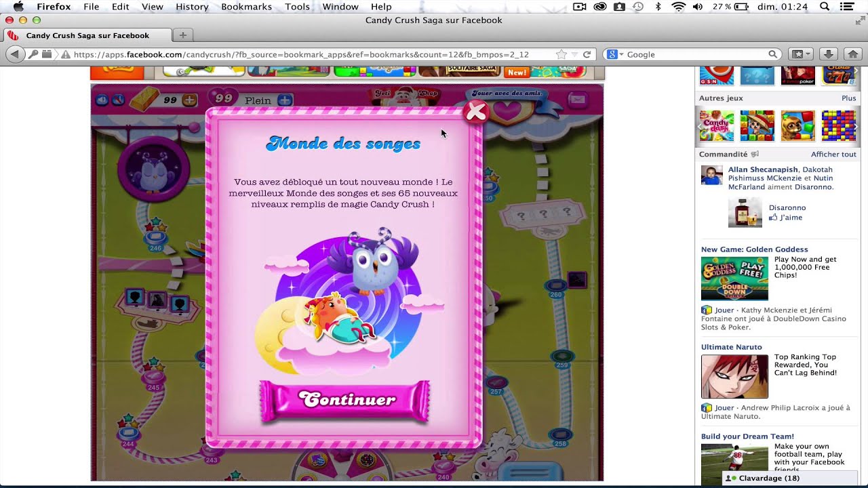The height and width of the screenshot is (488, 868).
Task: Select the Candy Crush Saga sur Facebook tab
Action: click(87, 35)
